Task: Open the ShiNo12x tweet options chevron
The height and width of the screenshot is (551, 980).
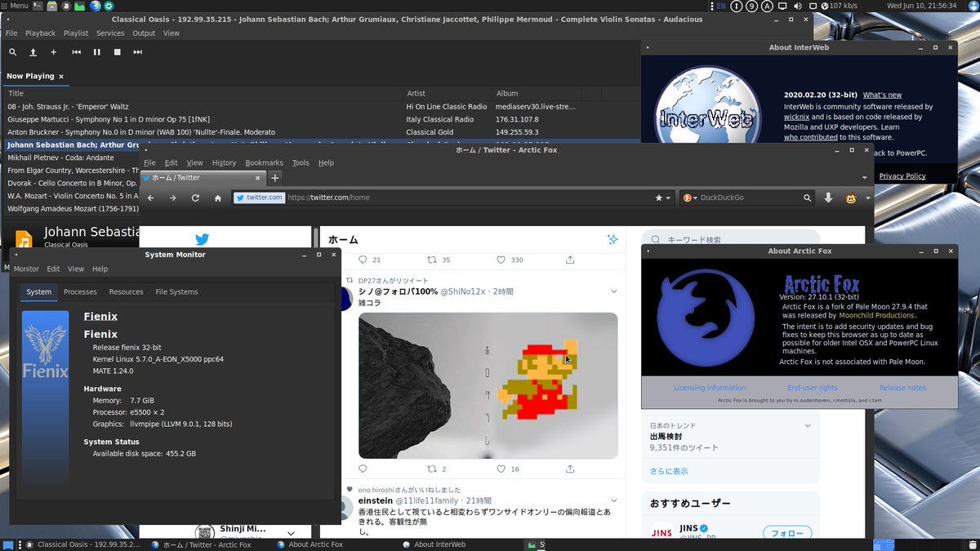Action: [x=614, y=291]
